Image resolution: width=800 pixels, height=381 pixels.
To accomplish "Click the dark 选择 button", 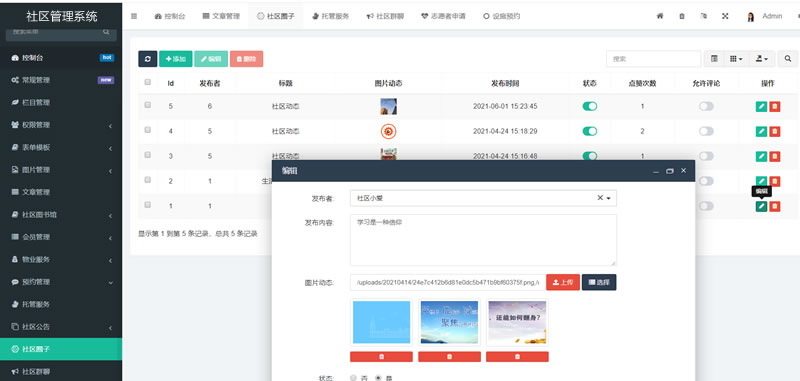I will [x=599, y=282].
